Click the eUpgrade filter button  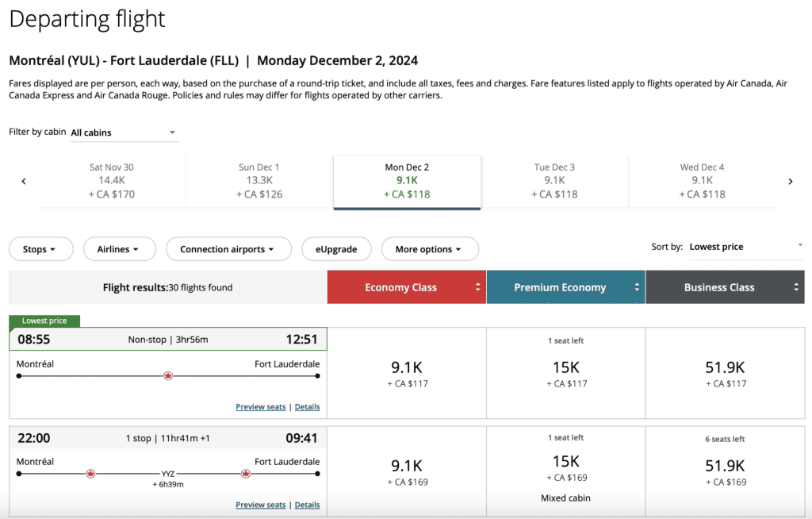pyautogui.click(x=336, y=249)
